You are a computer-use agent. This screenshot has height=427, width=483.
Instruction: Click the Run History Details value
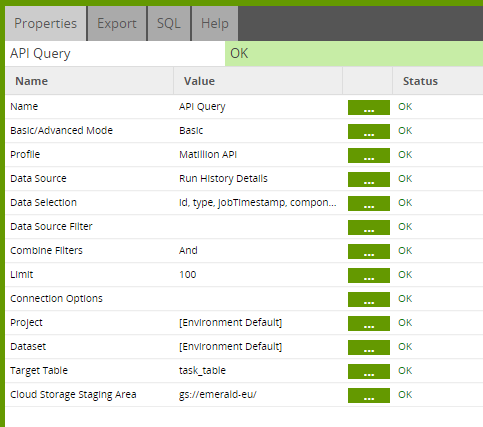223,179
